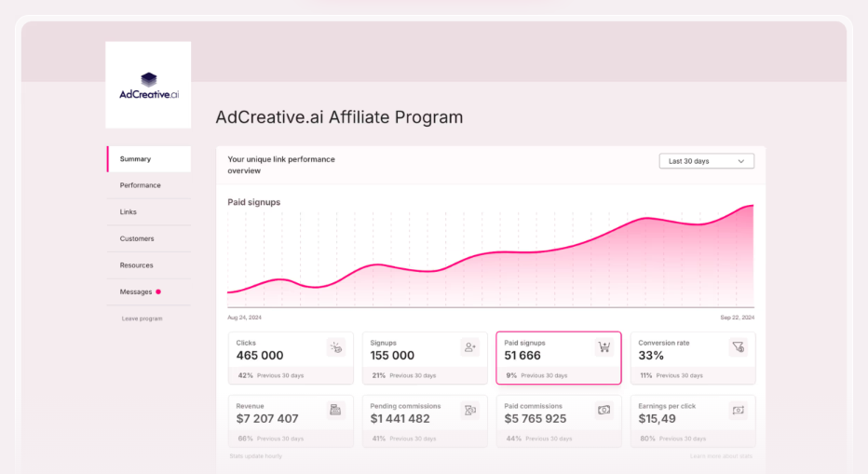The height and width of the screenshot is (474, 868).
Task: Open the Resources section
Action: pos(149,265)
